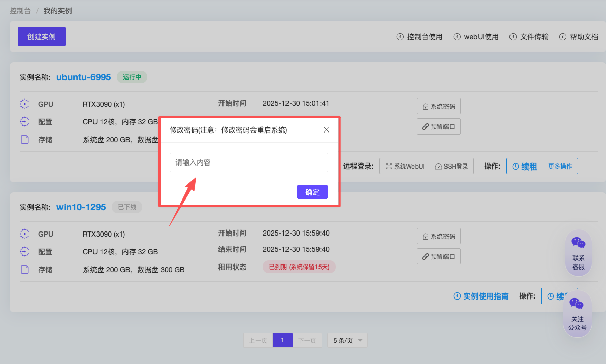
Task: Click the 控制台使用 info icon
Action: click(x=400, y=37)
